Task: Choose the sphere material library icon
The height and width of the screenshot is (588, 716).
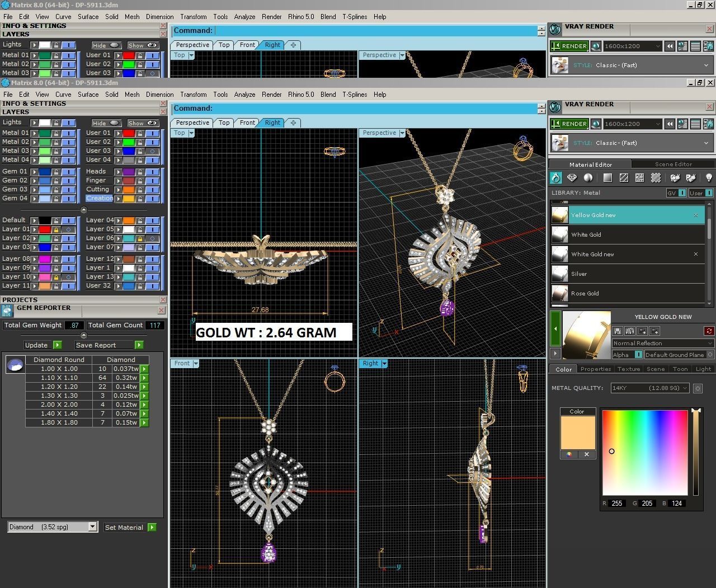Action: 588,178
